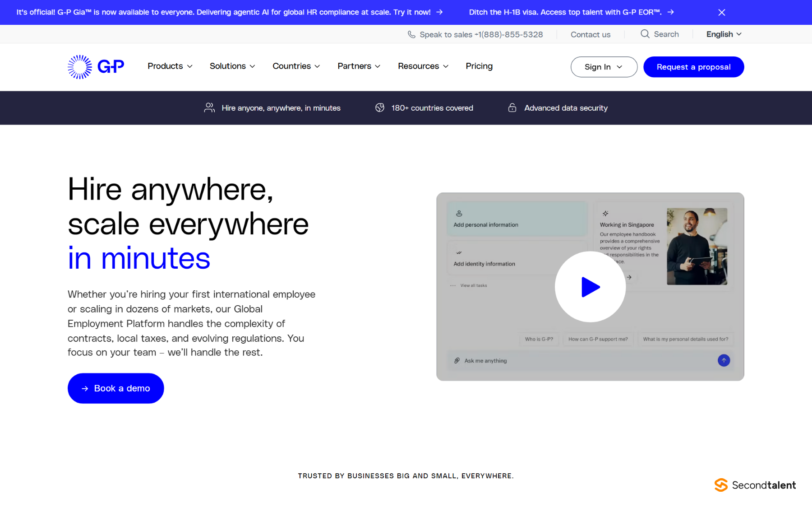Expand the Resources menu
The width and height of the screenshot is (812, 508).
click(x=423, y=66)
